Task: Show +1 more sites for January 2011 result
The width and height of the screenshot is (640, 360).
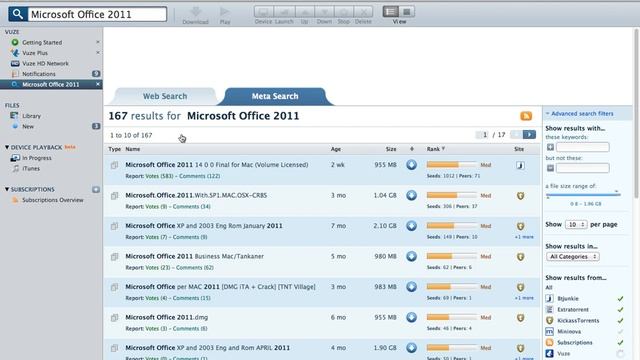Action: pos(524,237)
